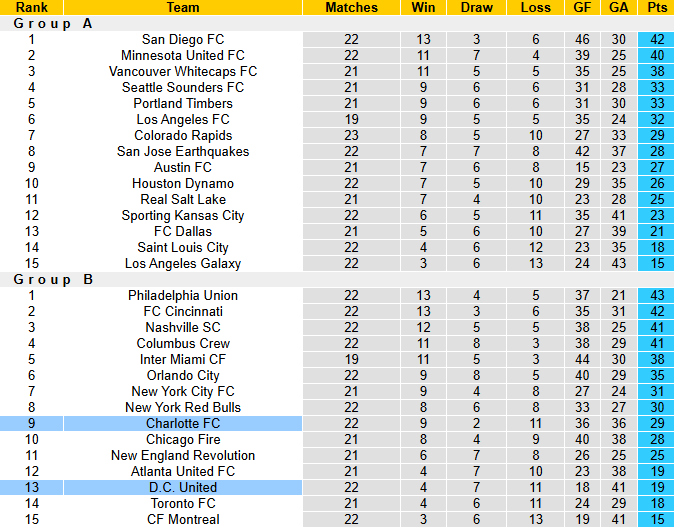Select the Draw column header
This screenshot has height=529, width=674.
(477, 7)
